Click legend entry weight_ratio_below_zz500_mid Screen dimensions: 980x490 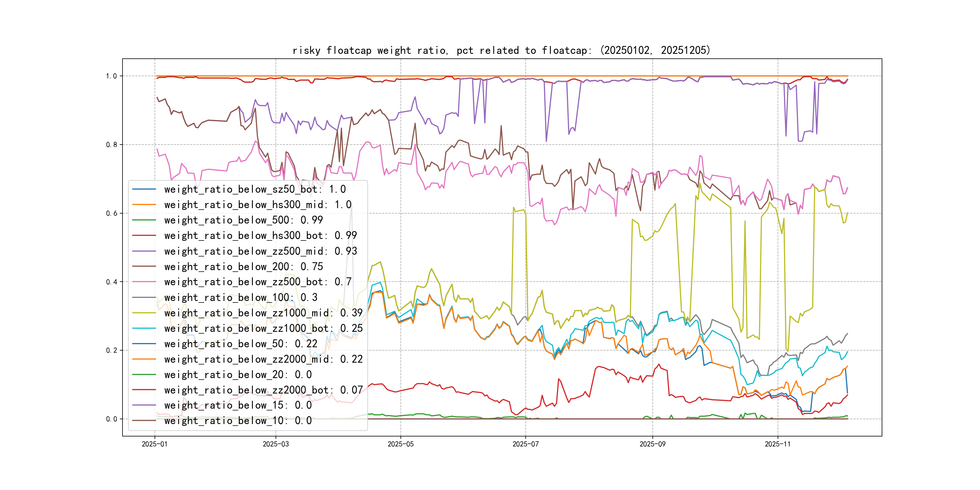click(261, 251)
